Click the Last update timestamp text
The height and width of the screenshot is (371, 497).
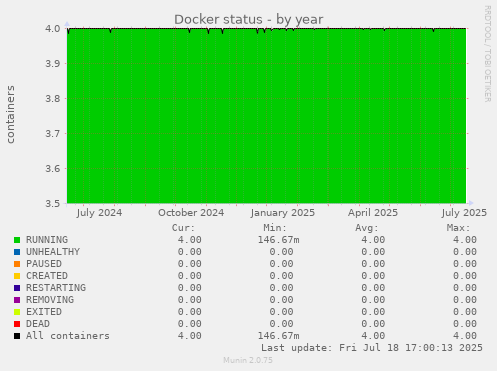click(372, 348)
